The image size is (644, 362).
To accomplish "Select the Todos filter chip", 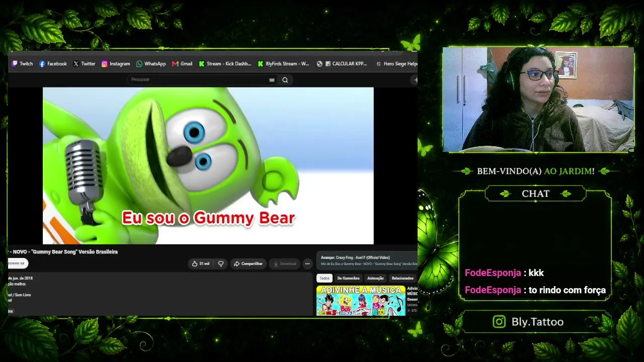I will 325,278.
